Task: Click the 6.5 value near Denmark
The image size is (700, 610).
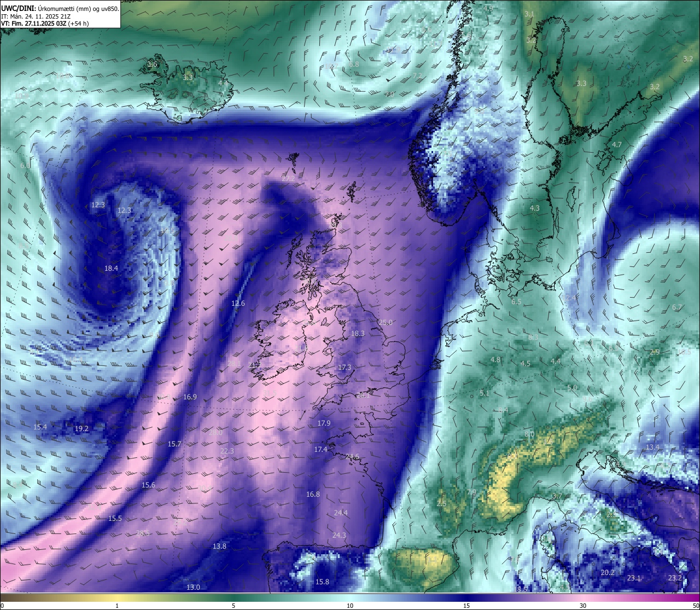Action: (516, 301)
